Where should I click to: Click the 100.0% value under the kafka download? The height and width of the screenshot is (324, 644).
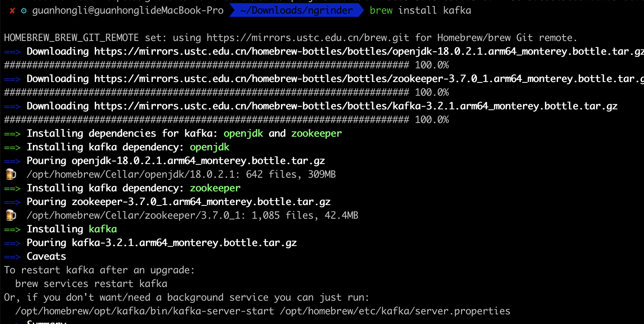432,120
